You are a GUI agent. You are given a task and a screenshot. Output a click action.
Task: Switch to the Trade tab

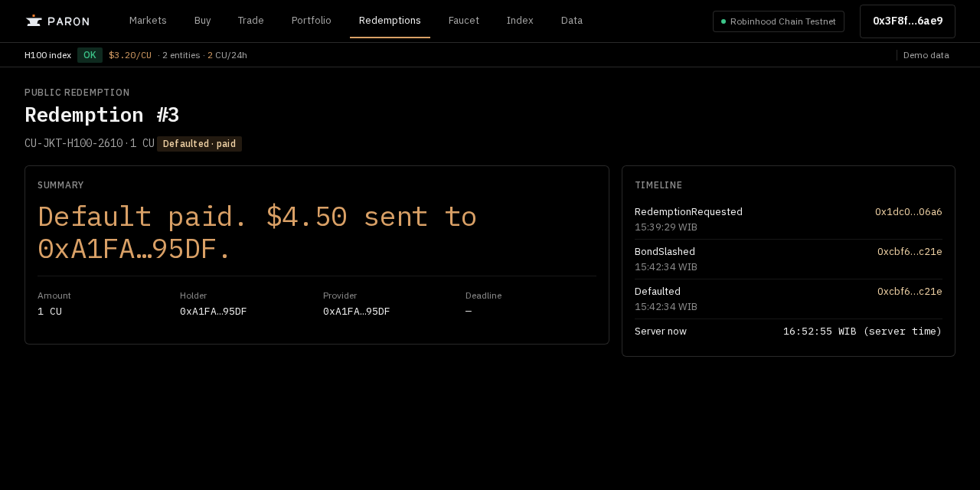[x=250, y=21]
